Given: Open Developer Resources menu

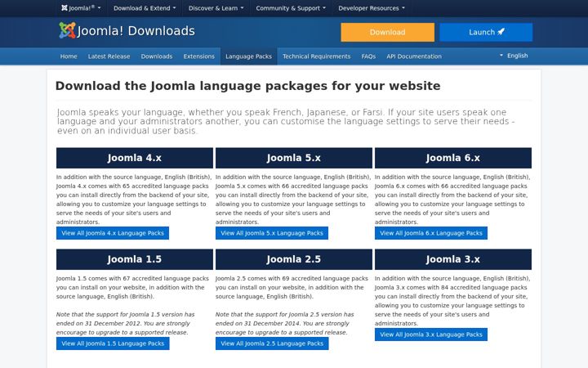Looking at the screenshot, I should (x=372, y=8).
